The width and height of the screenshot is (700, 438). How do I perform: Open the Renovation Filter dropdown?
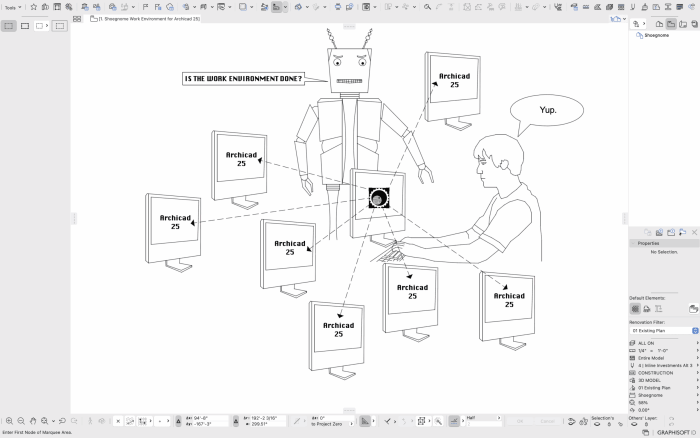click(664, 331)
